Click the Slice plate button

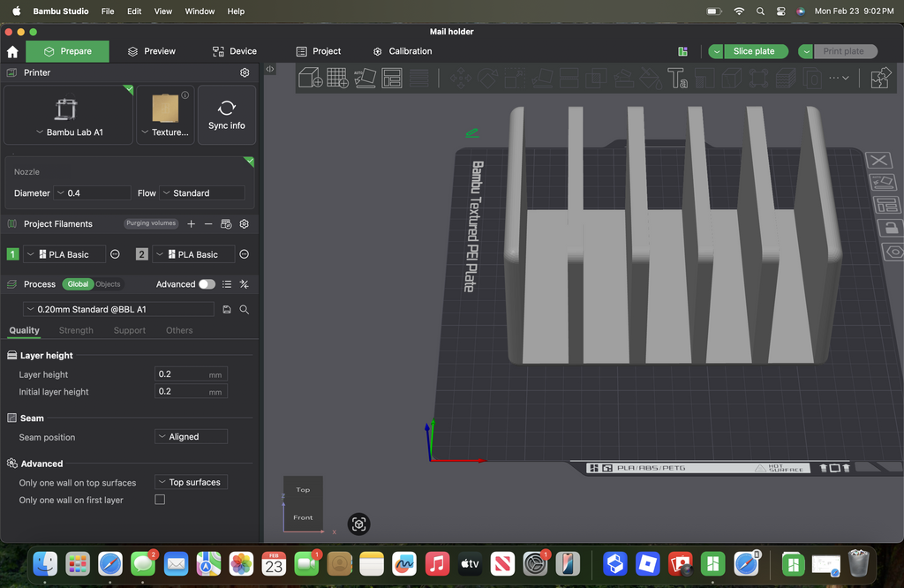[x=755, y=51]
